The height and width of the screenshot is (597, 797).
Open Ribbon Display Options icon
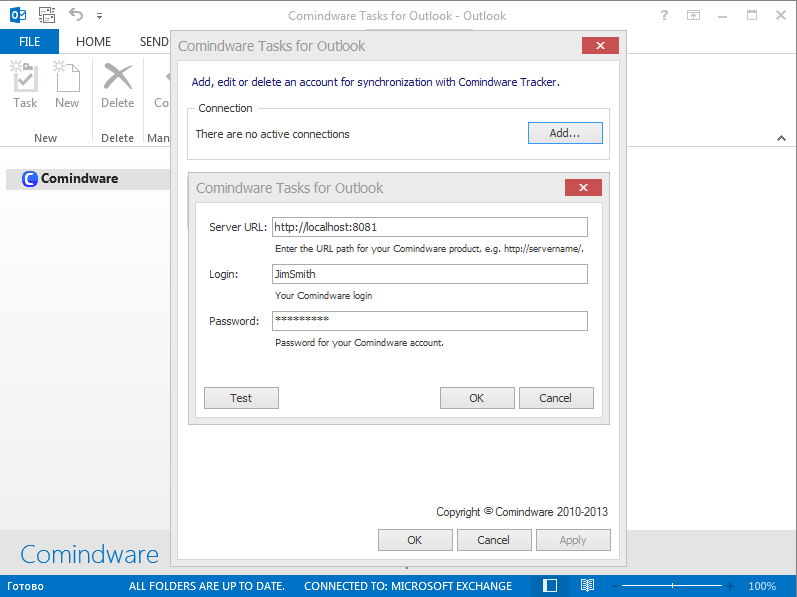click(x=693, y=15)
